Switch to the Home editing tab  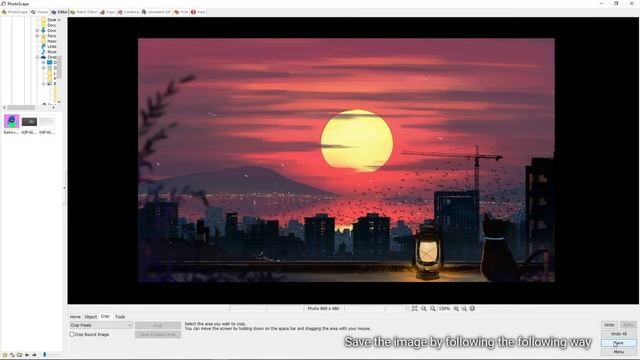pos(75,317)
